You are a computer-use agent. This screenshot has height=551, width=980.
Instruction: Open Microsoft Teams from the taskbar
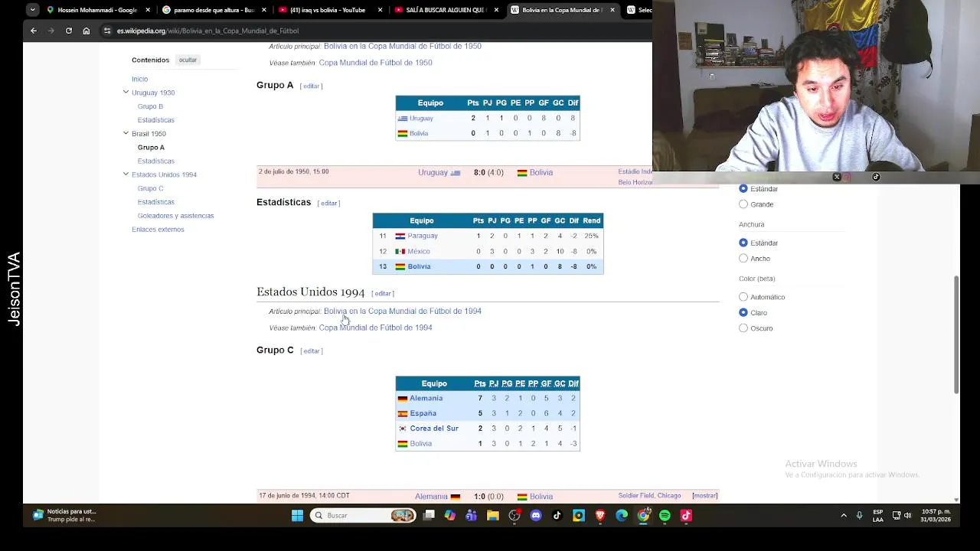(x=472, y=516)
